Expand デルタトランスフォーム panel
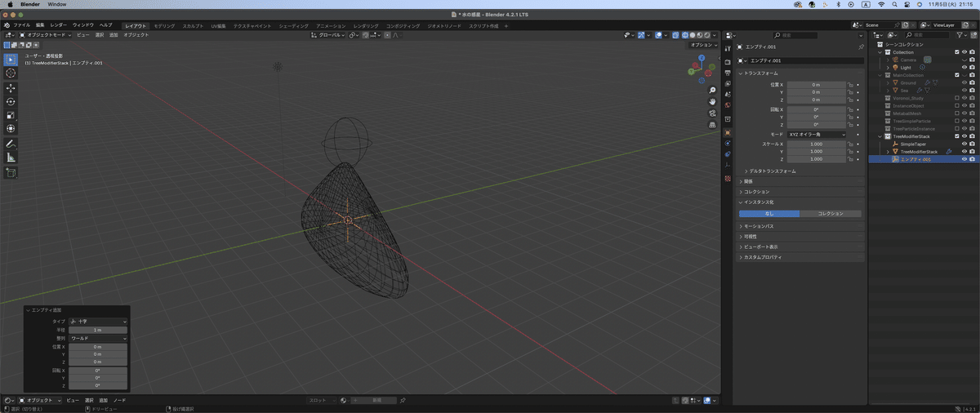The height and width of the screenshot is (413, 980). pyautogui.click(x=771, y=171)
